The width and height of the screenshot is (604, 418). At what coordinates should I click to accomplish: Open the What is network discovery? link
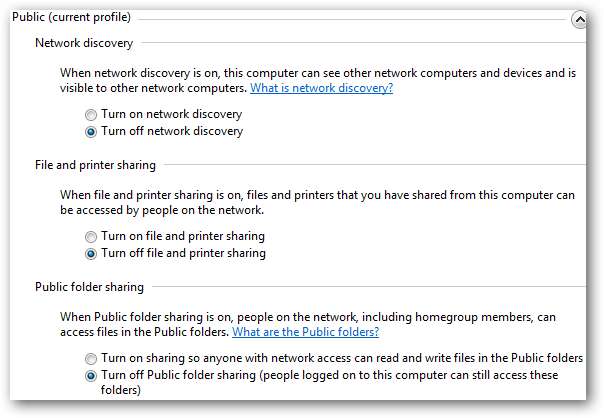(321, 88)
